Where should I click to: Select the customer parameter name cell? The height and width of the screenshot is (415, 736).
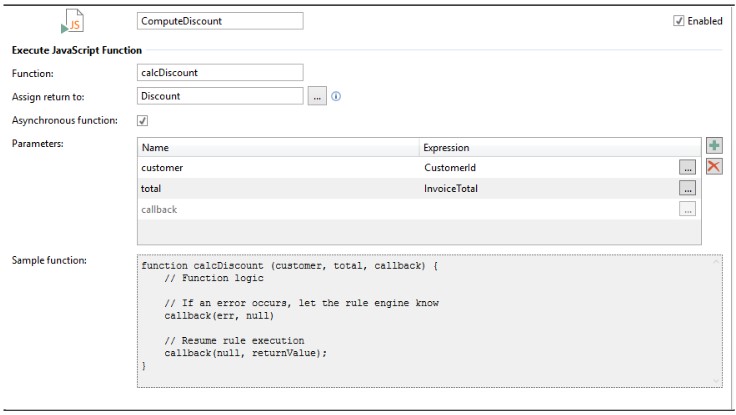click(278, 167)
